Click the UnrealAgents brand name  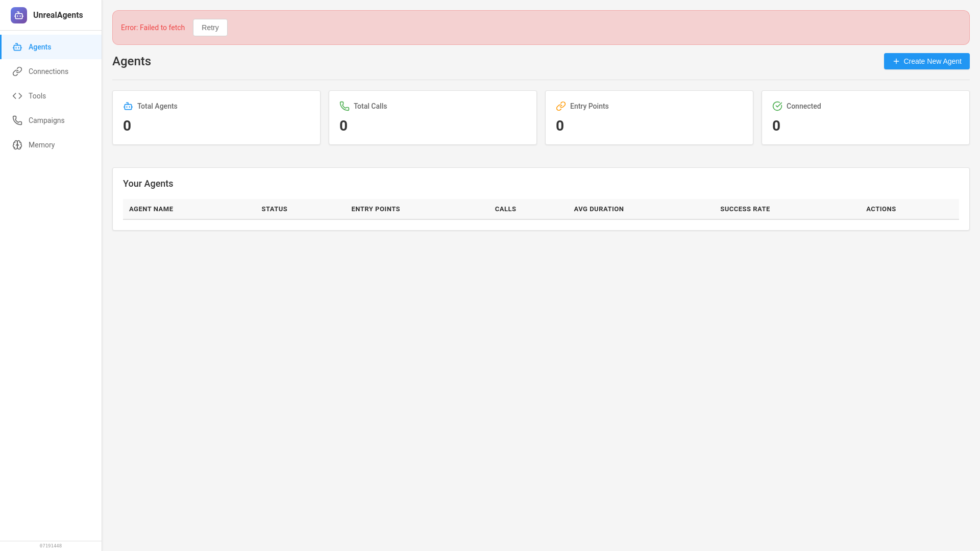(x=58, y=15)
